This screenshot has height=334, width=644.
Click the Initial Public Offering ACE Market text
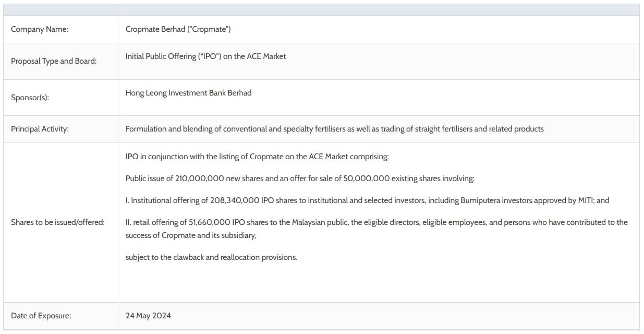coord(205,56)
